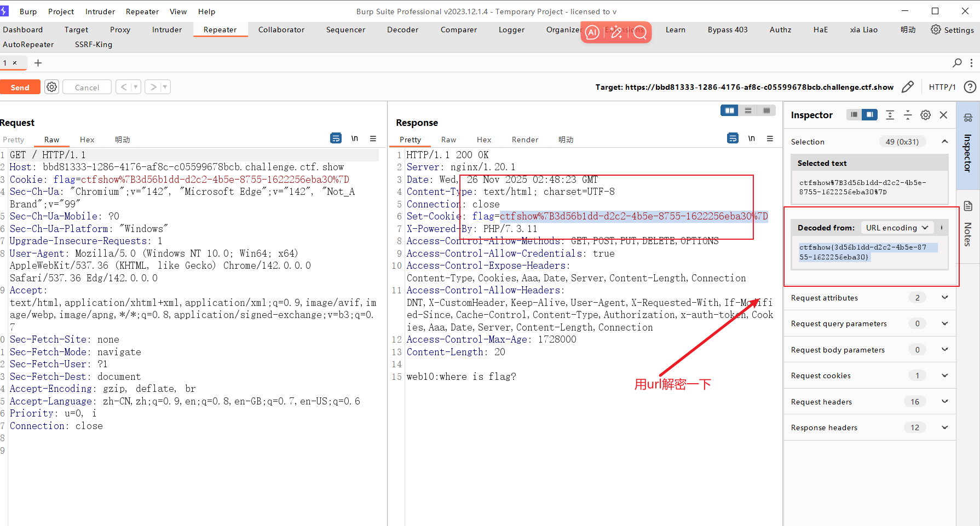Select Request Hex view tab
Screen dimensions: 980x526
point(87,140)
